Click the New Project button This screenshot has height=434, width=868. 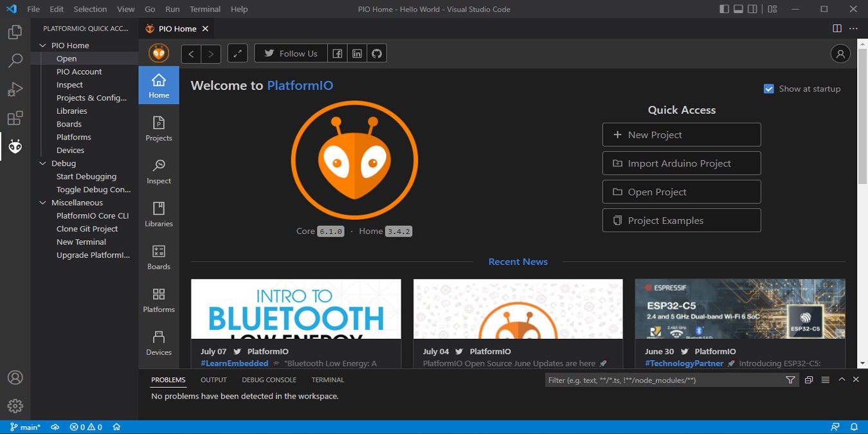point(681,134)
